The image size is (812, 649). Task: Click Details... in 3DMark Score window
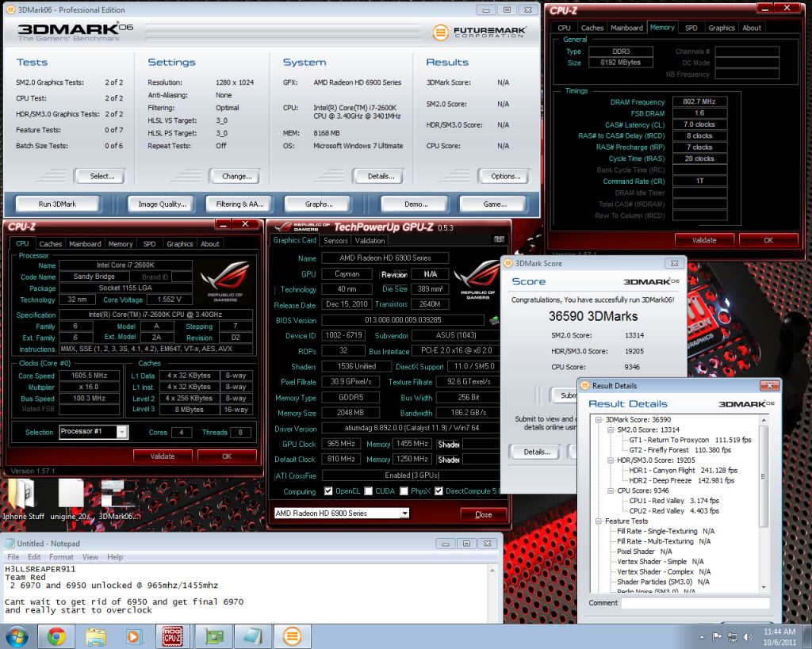coord(537,452)
